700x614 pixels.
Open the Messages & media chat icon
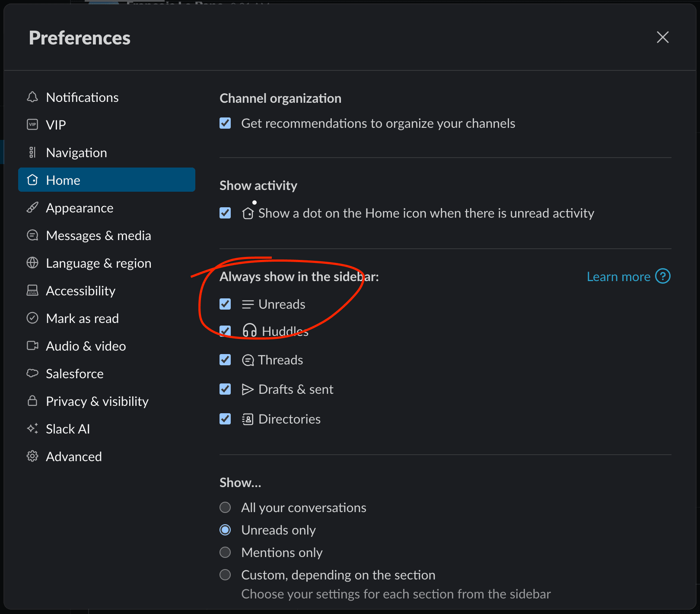click(x=32, y=235)
